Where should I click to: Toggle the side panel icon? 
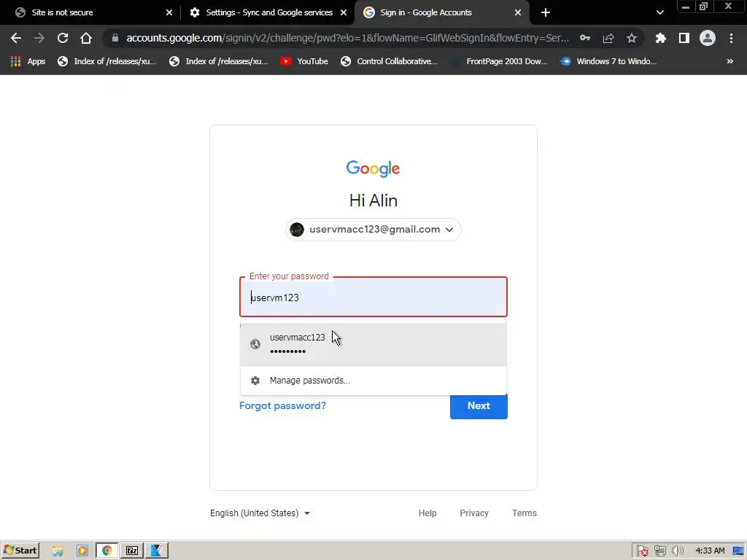(x=684, y=38)
